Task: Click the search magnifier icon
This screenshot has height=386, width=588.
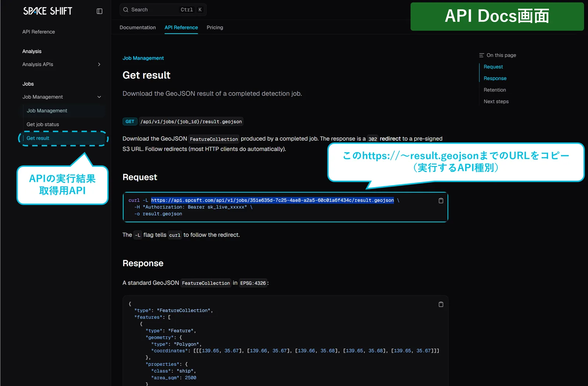Action: 126,10
